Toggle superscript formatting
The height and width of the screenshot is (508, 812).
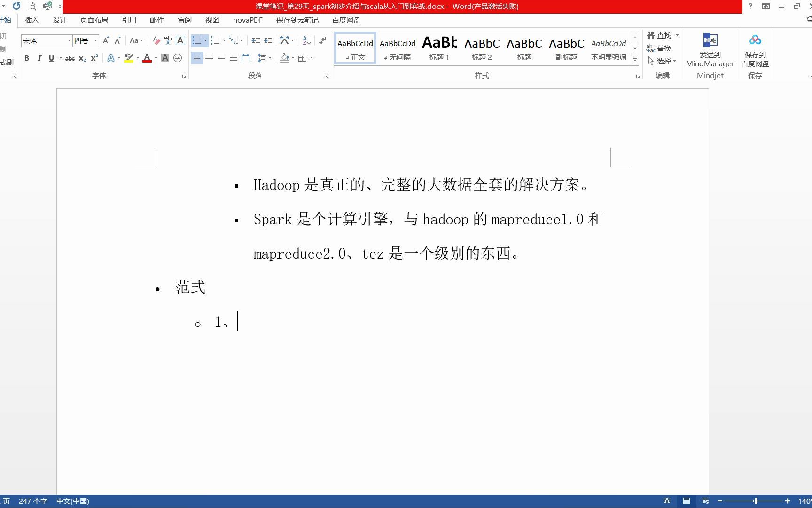coord(94,58)
